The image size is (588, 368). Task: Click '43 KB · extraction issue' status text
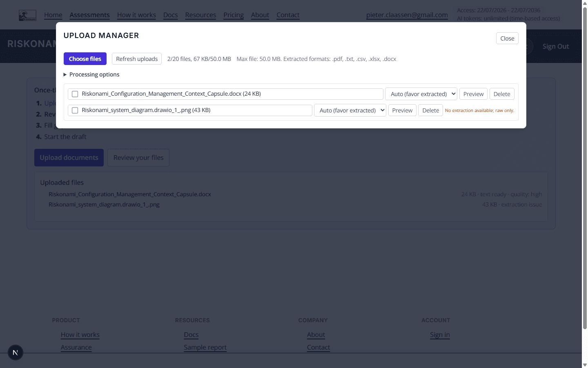point(512,204)
